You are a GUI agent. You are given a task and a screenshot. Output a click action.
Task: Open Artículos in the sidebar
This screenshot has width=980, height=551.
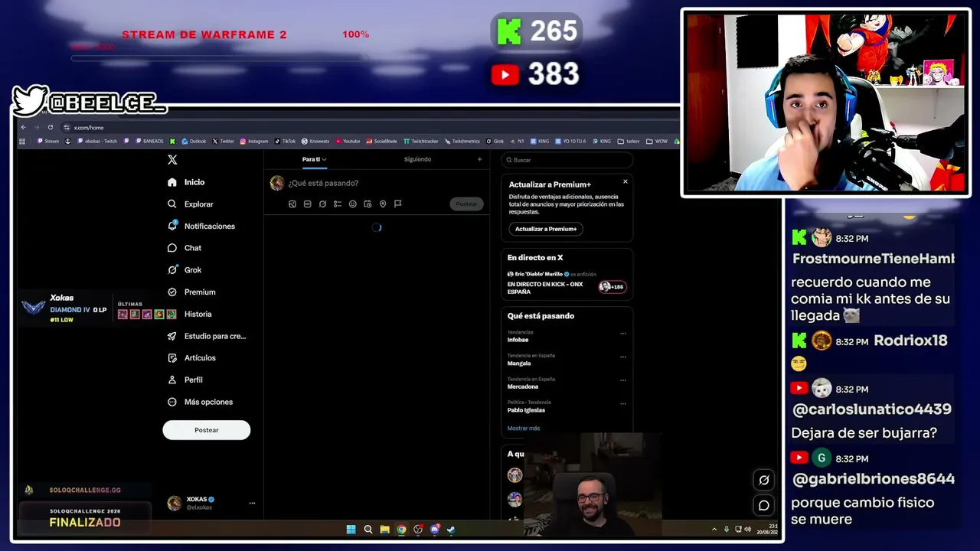pos(191,358)
